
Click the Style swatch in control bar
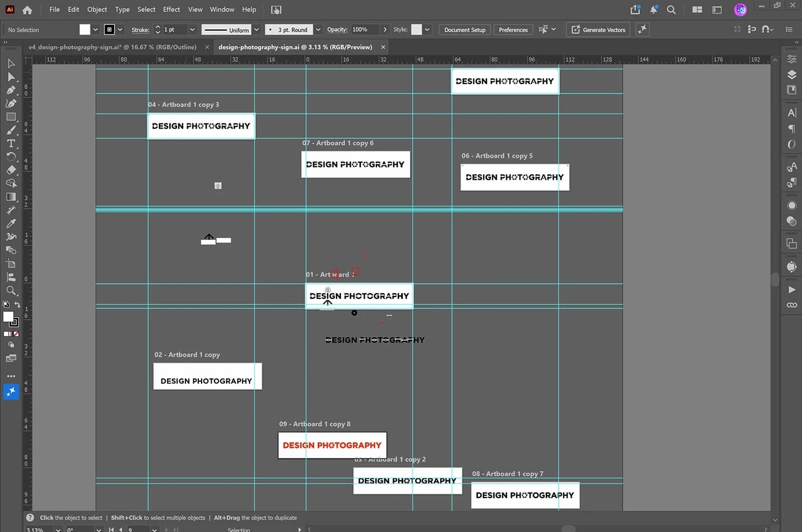tap(417, 29)
